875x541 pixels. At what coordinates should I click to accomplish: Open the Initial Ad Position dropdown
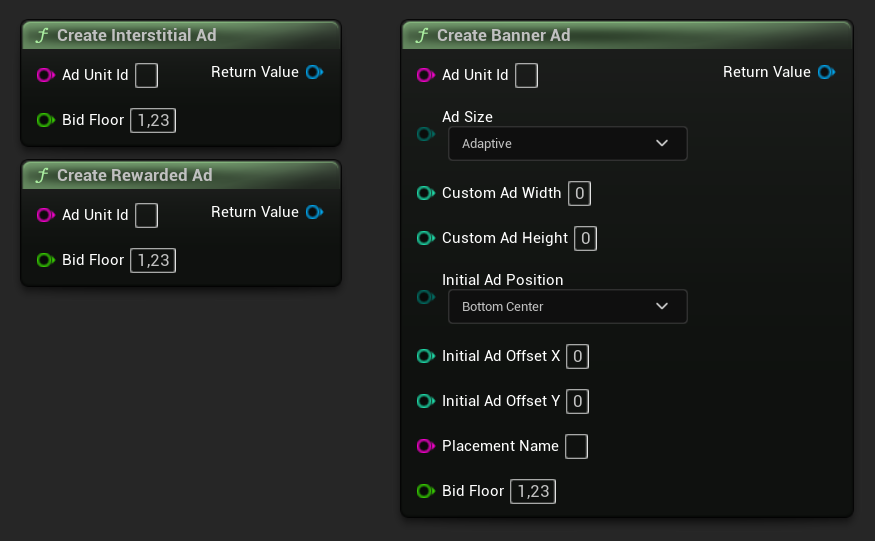click(567, 307)
